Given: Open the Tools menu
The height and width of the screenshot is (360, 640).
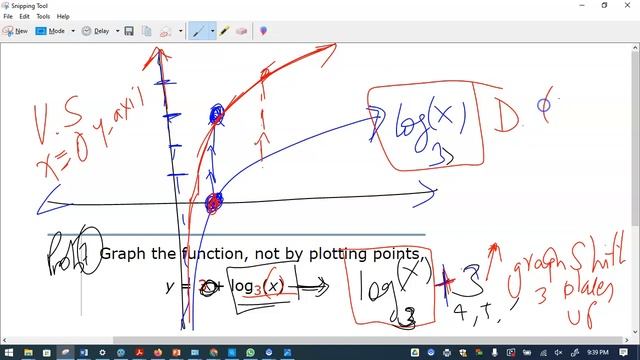Looking at the screenshot, I should pyautogui.click(x=43, y=16).
